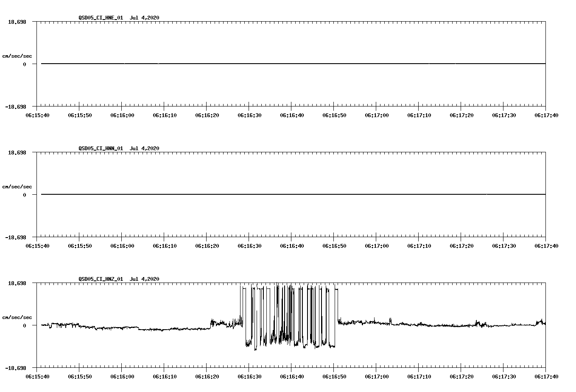The image size is (576, 392).
Task: Click the 18.698 top value of the HNN plot
Action: pyautogui.click(x=17, y=152)
